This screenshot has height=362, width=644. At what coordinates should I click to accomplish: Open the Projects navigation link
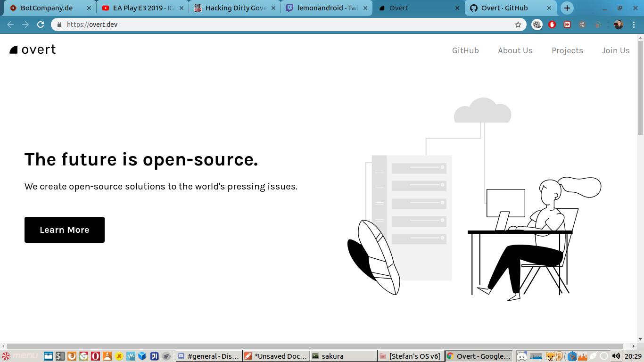click(x=567, y=50)
